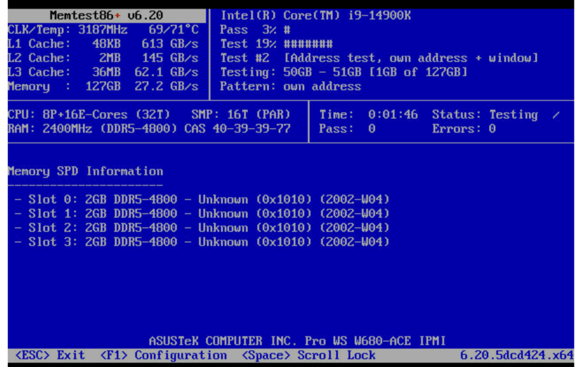Click the Testing 50GB - 51GB range
Viewport: 588px width, 367px height.
tap(344, 72)
